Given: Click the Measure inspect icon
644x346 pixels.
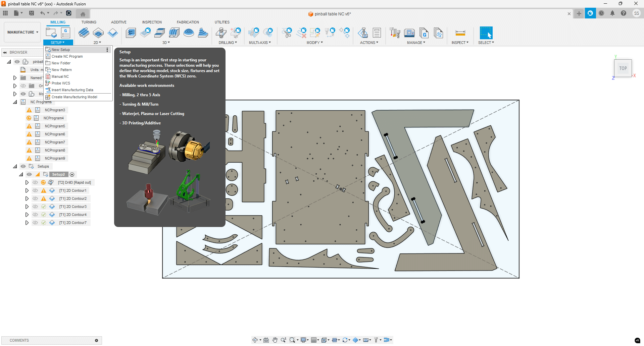Looking at the screenshot, I should tap(460, 33).
